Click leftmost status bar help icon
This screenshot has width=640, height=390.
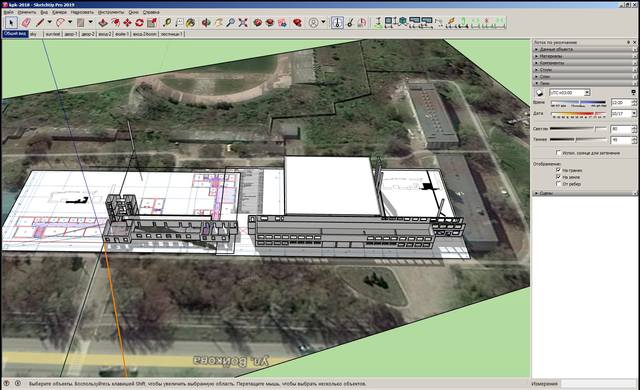click(7, 383)
